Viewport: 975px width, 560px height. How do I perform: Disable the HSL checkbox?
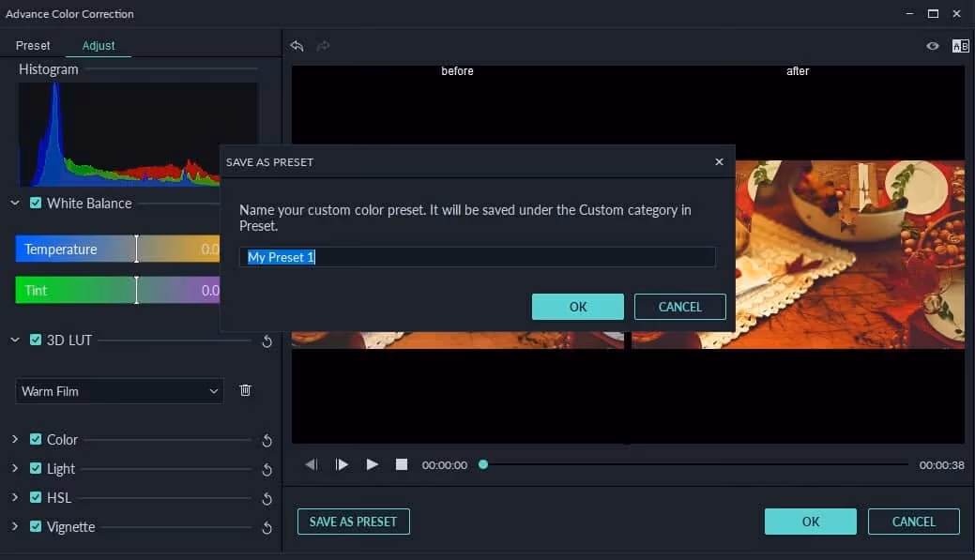click(35, 498)
